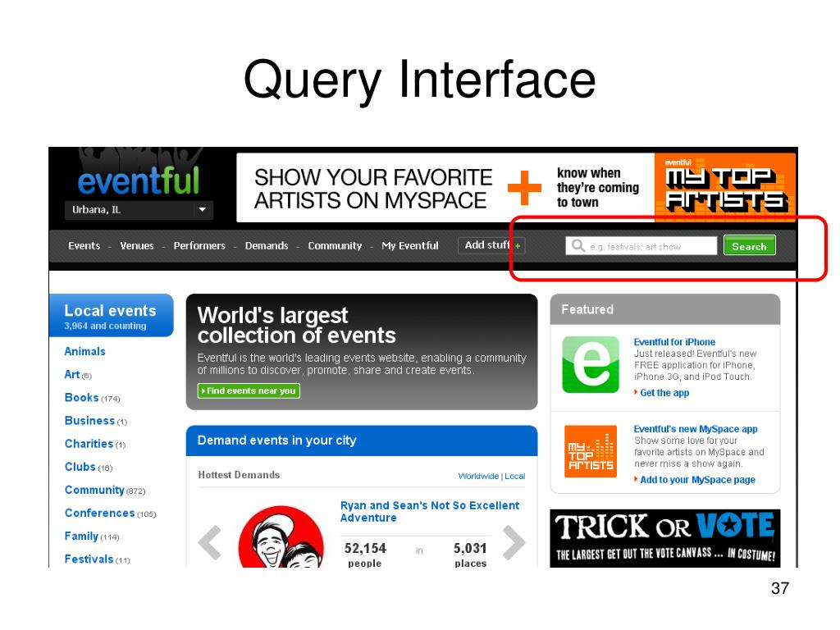840x630 pixels.
Task: Click the Show Your Favorite Artists banner text
Action: point(373,189)
